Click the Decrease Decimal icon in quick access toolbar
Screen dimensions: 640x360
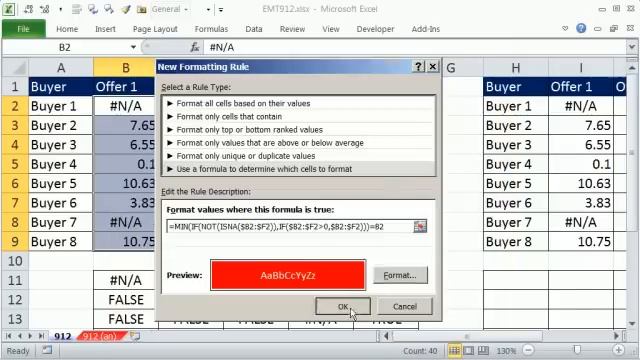pyautogui.click(x=44, y=9)
